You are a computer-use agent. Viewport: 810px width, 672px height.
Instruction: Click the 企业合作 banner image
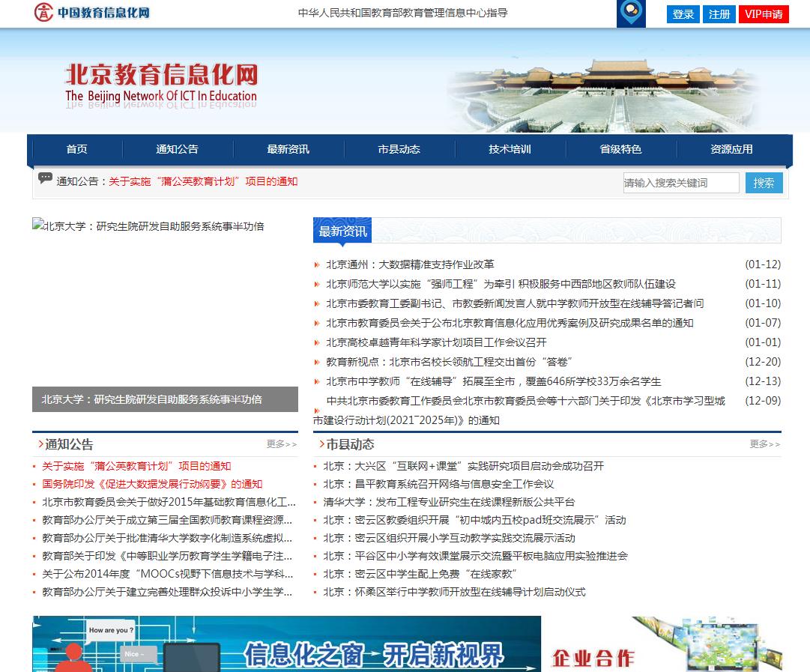(x=666, y=644)
